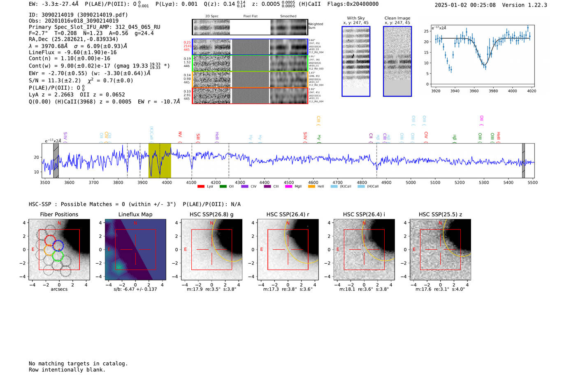Click the green OII legend swatch
This screenshot has height=392, width=576.
click(223, 186)
